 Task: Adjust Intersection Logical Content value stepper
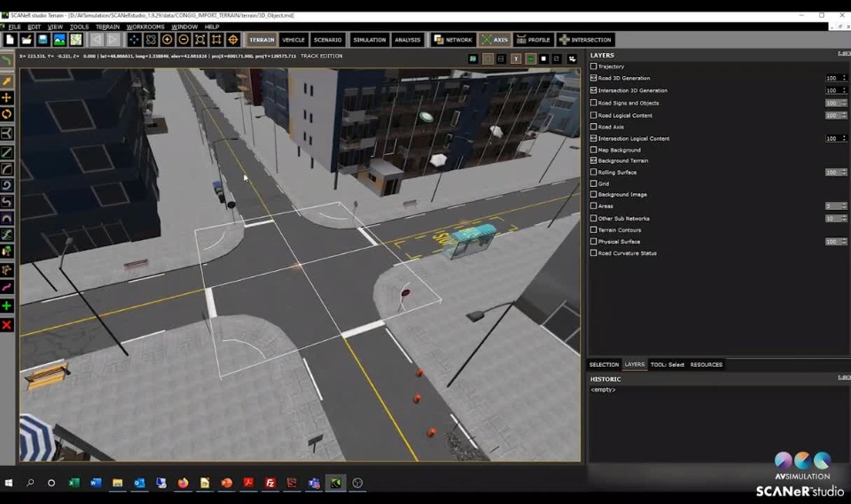[844, 138]
